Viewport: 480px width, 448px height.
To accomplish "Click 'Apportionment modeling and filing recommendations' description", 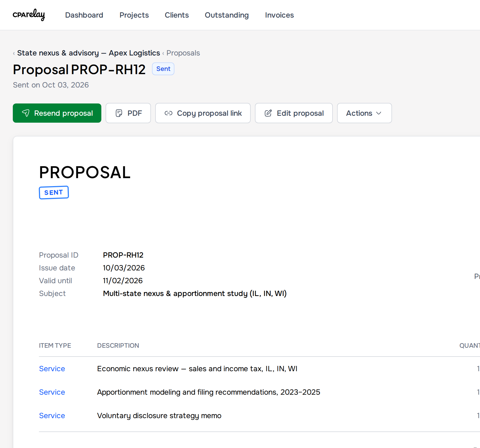I will tap(209, 392).
